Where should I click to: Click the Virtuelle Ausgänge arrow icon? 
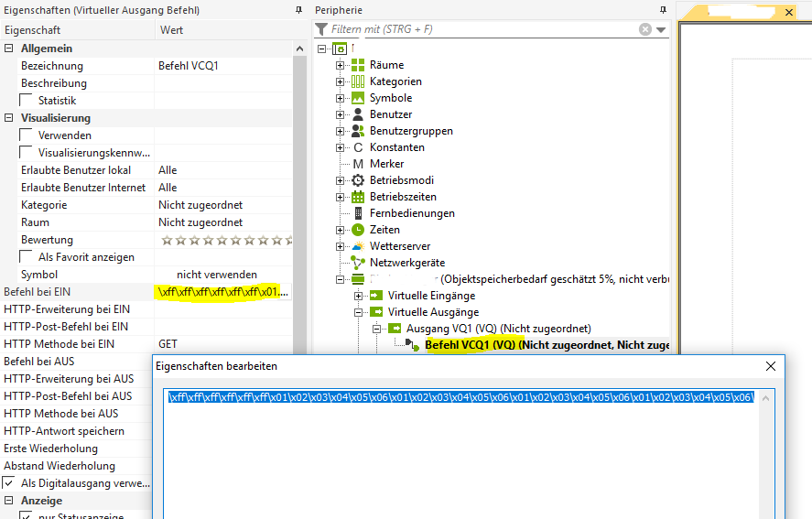pos(376,312)
